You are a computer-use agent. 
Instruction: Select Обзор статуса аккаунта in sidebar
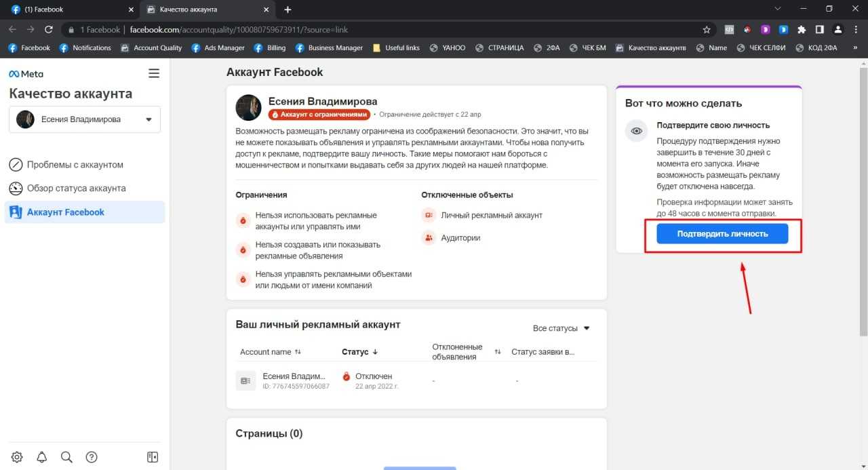click(x=85, y=189)
